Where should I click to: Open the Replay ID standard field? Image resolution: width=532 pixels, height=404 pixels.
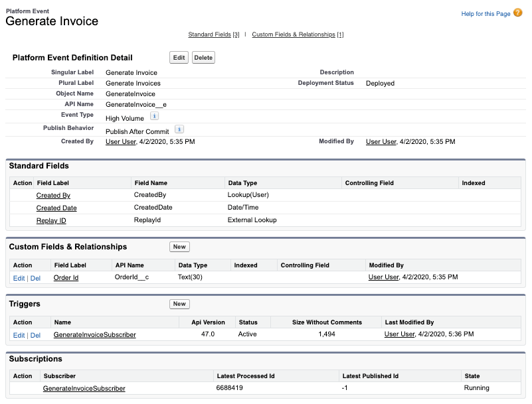pyautogui.click(x=51, y=220)
